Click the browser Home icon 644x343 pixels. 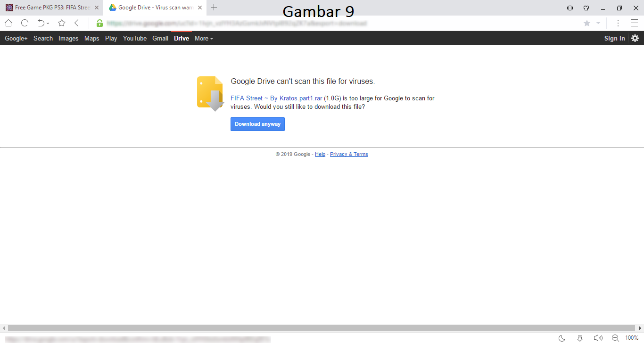coord(8,23)
